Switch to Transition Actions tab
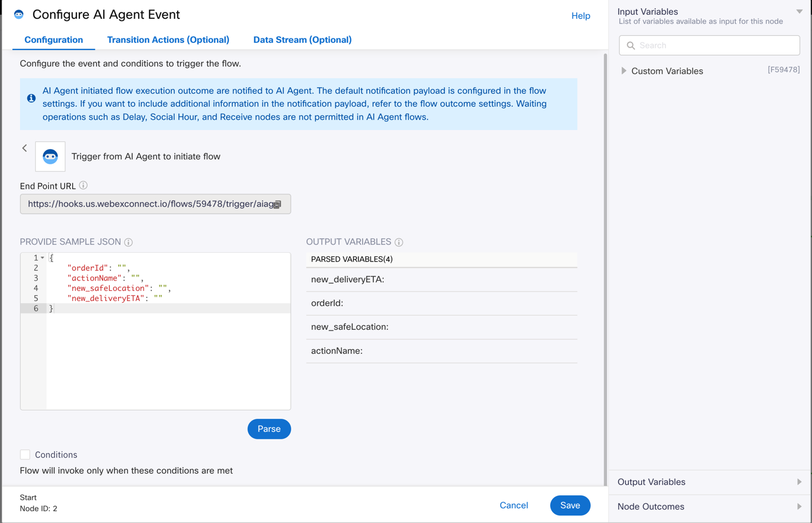The image size is (812, 523). click(168, 40)
